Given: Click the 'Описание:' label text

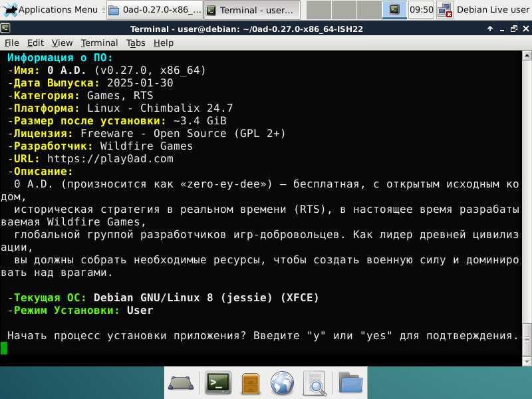Looking at the screenshot, I should (43, 172).
